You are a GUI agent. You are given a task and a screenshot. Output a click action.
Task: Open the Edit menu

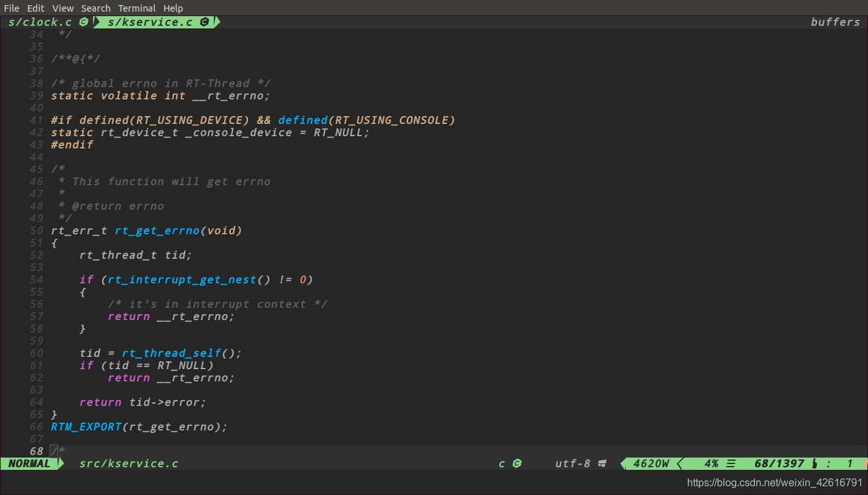click(36, 8)
